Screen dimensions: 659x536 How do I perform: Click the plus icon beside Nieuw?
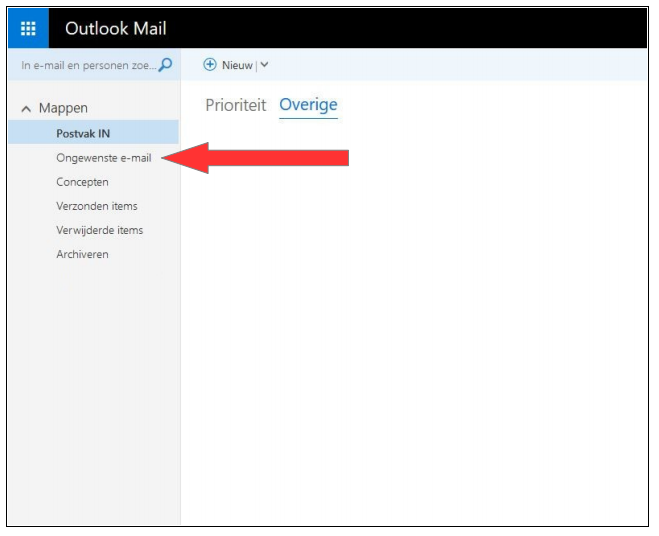pos(210,65)
